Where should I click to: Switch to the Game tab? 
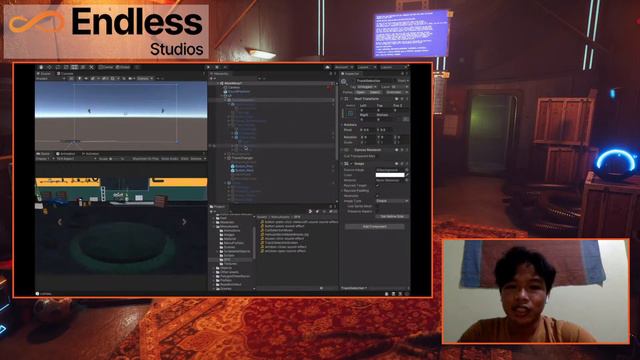point(44,154)
